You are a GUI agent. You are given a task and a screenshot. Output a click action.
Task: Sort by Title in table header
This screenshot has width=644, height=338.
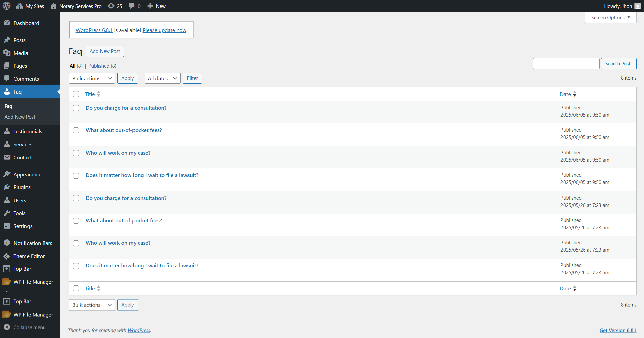tap(93, 94)
